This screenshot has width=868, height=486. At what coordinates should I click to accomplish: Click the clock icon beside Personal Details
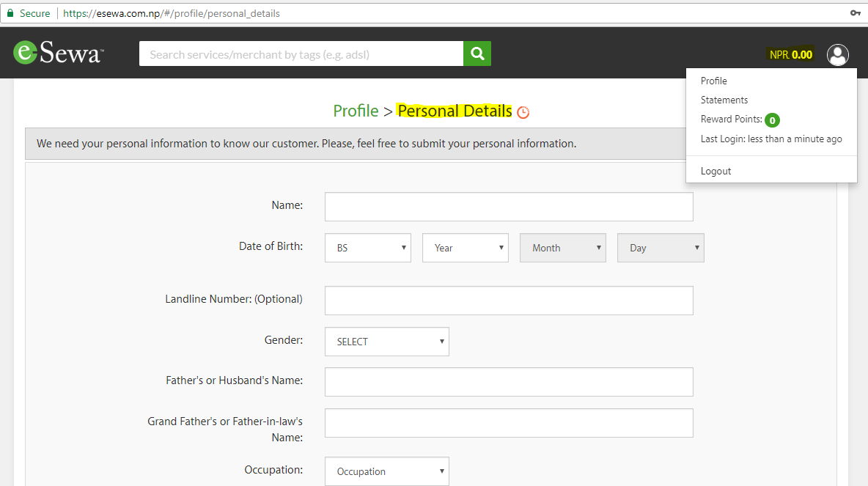[x=523, y=111]
